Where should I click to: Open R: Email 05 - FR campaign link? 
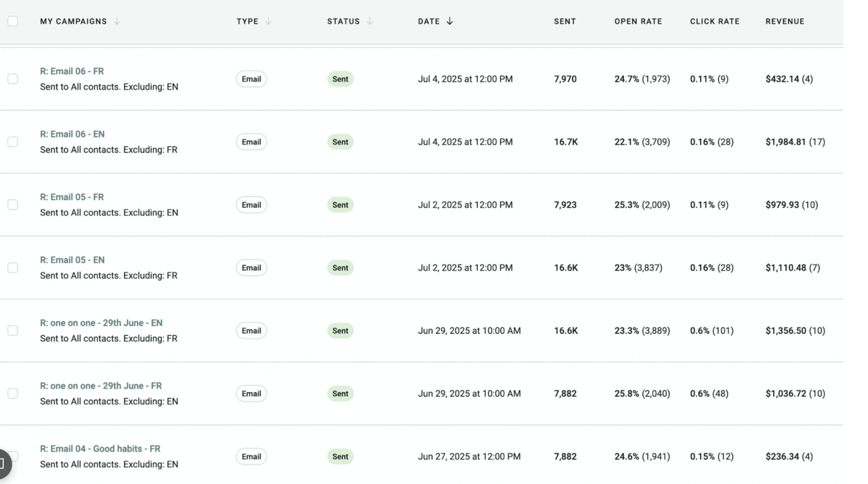click(72, 197)
